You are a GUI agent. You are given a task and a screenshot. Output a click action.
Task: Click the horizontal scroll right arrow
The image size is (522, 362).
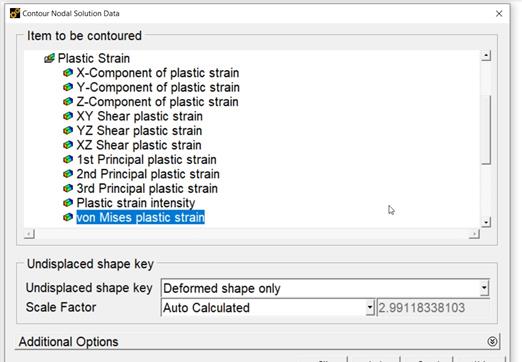(x=474, y=234)
